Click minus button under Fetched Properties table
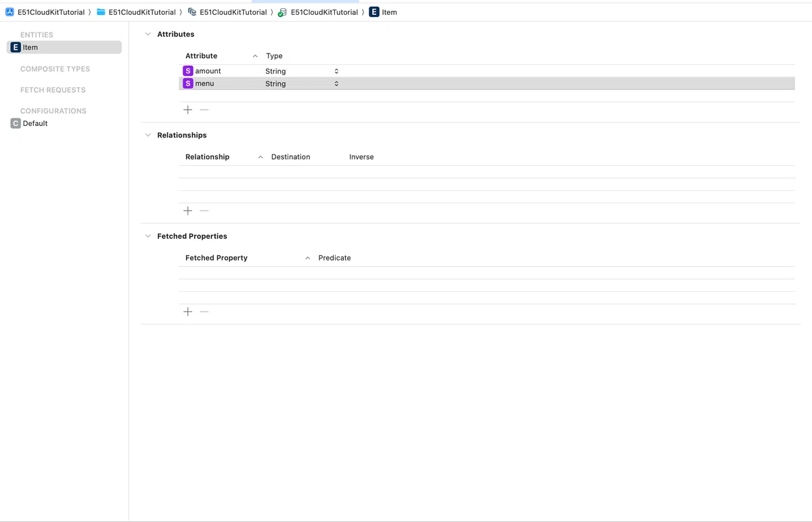Viewport: 812px width, 522px height. point(204,311)
